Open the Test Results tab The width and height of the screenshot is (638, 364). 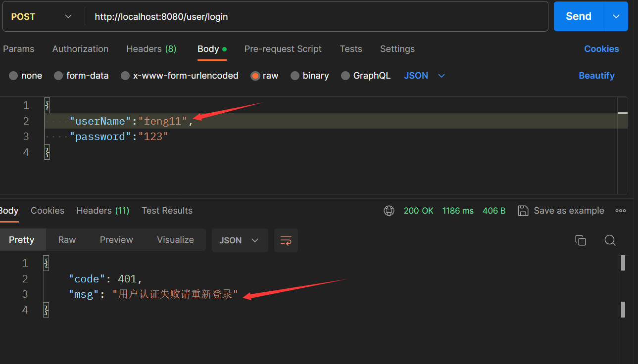tap(167, 211)
